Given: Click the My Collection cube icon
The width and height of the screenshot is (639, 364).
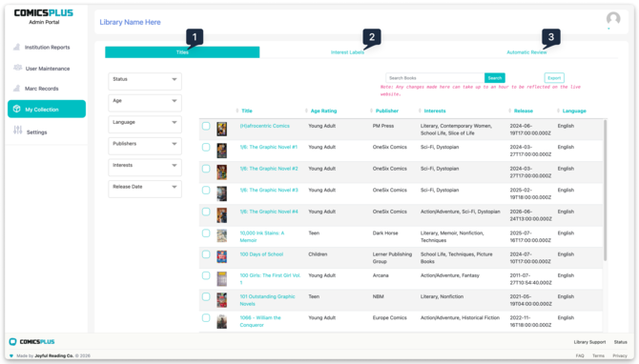Looking at the screenshot, I should click(17, 109).
